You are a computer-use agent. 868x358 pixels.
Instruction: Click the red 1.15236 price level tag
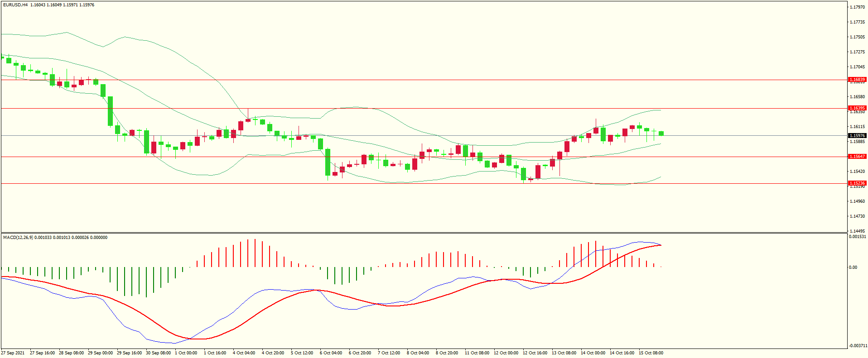[x=857, y=183]
